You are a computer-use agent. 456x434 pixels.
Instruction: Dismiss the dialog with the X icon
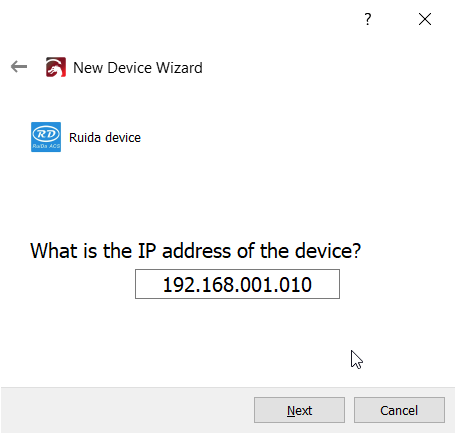tap(425, 19)
